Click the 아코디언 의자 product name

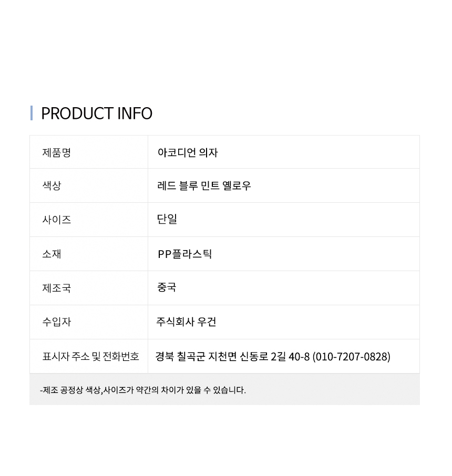click(x=188, y=152)
